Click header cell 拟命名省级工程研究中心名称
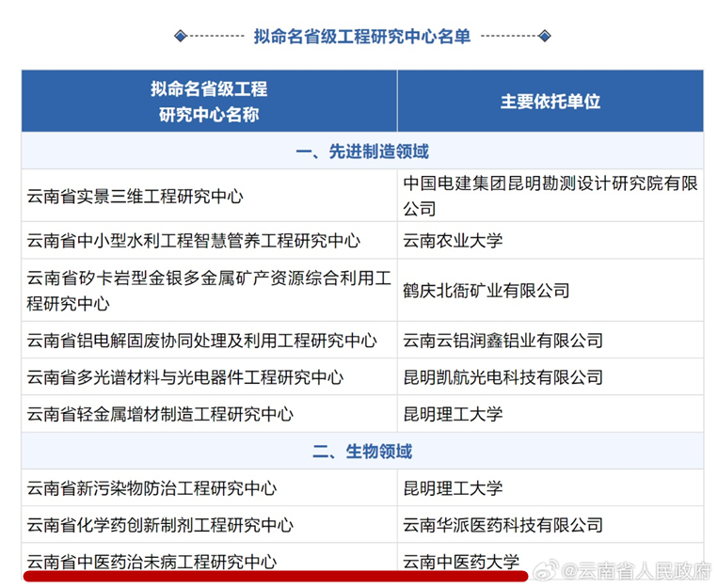This screenshot has height=588, width=718. coord(209,102)
